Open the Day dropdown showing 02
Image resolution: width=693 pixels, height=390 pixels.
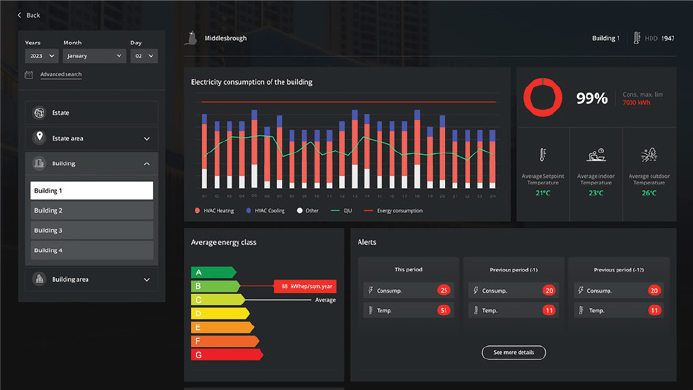(144, 56)
